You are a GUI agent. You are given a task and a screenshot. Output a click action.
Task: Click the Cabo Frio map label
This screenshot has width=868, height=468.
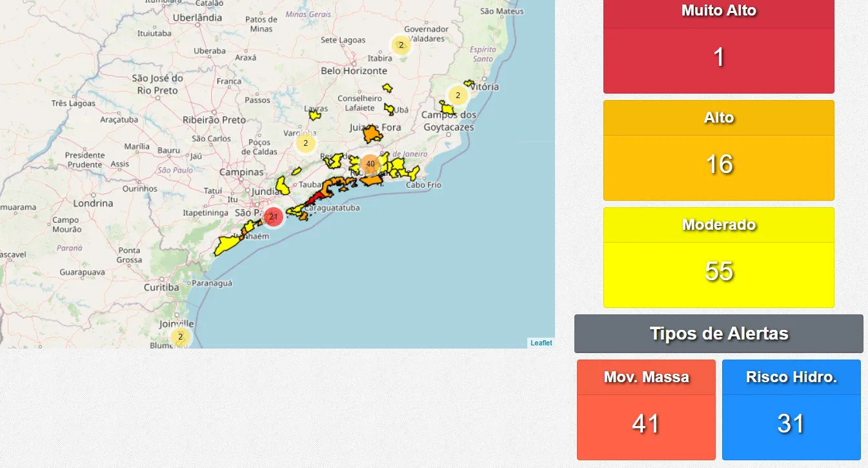424,185
